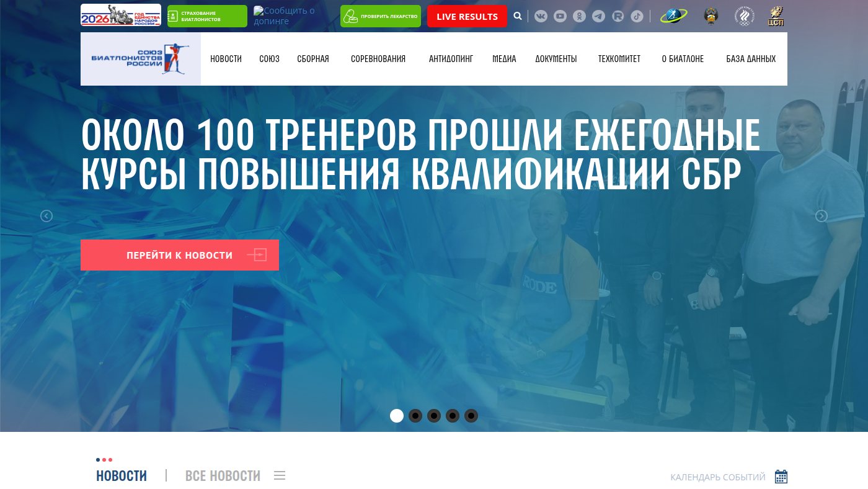Select the third carousel dot
This screenshot has width=868, height=489.
point(434,416)
